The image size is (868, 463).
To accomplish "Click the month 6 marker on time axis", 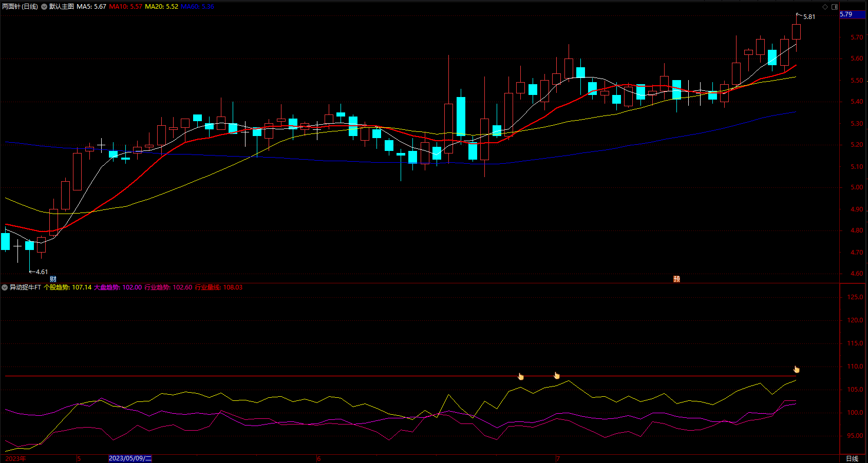I will (318, 458).
